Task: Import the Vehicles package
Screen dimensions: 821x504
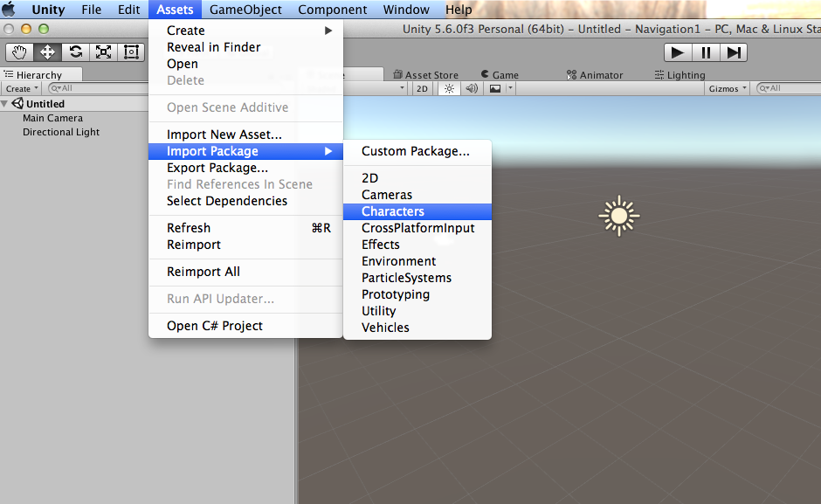Action: (x=417, y=328)
